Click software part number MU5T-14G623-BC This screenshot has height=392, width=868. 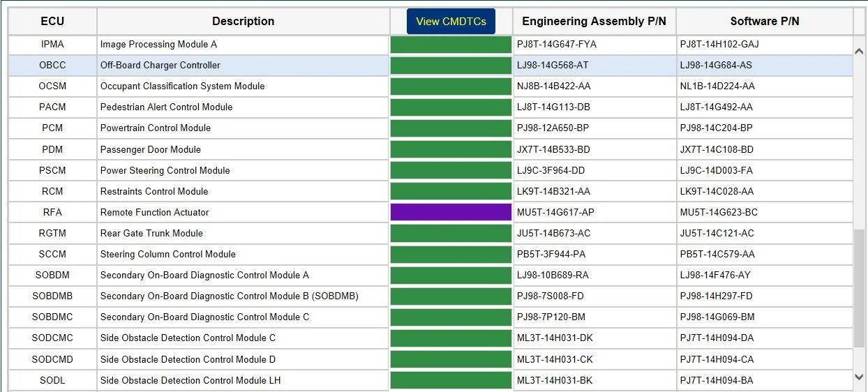(719, 212)
